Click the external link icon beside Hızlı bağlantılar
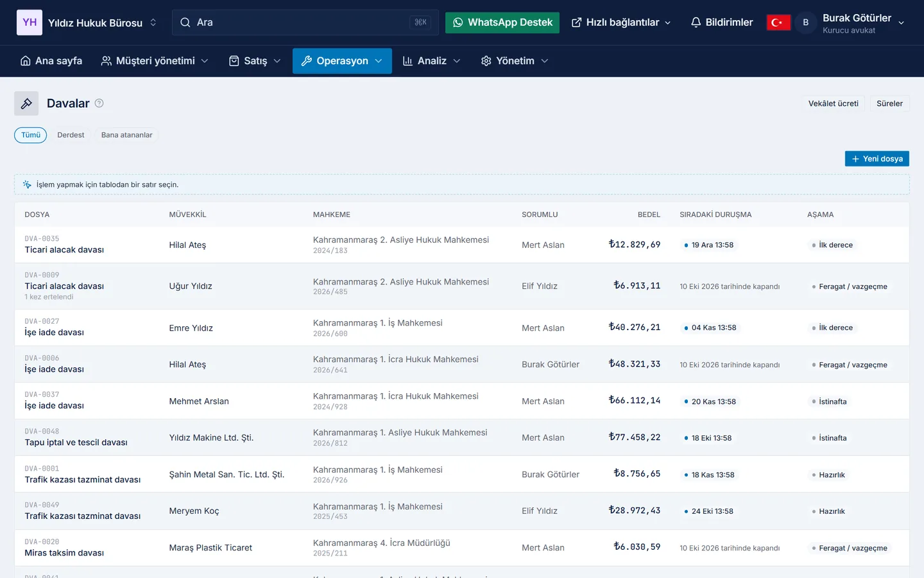This screenshot has width=924, height=578. [576, 22]
